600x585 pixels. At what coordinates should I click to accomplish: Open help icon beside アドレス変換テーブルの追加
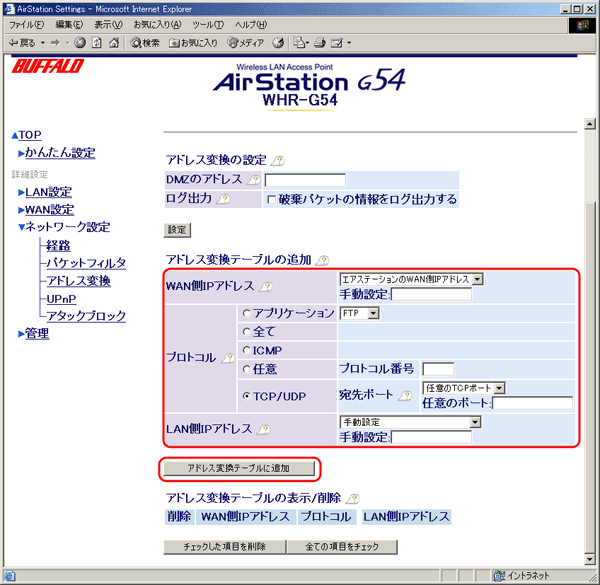322,261
